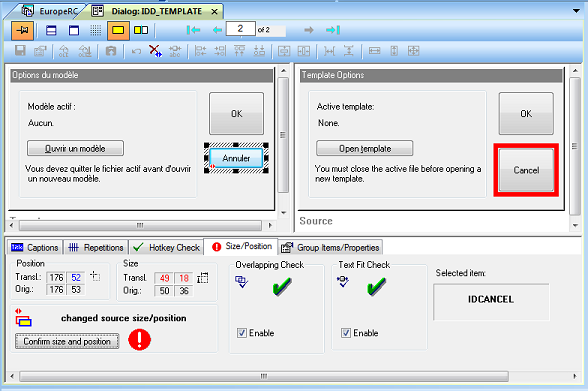Screen dimensions: 588x391
Task: Open the tab list dropdown arrow at top right
Action: pos(576,11)
